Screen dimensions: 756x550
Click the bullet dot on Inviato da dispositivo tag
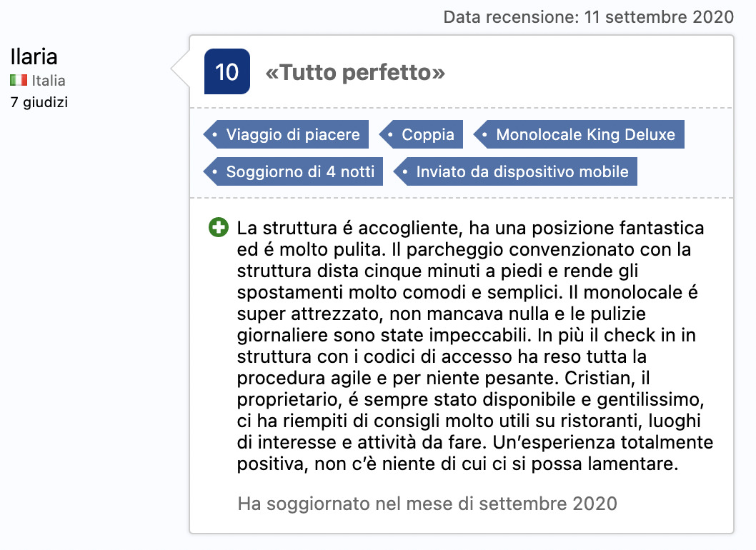pyautogui.click(x=405, y=171)
